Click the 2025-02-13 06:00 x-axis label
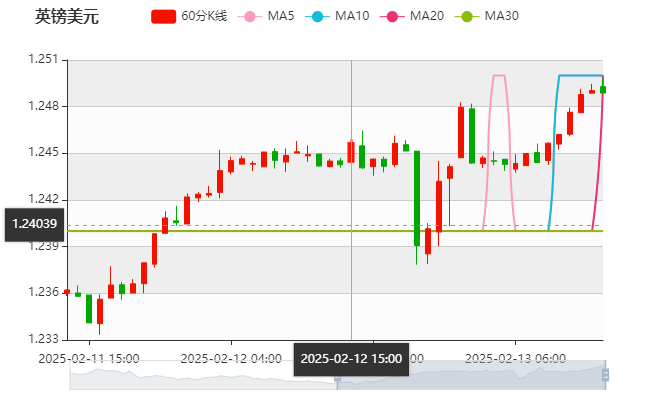 tap(517, 357)
